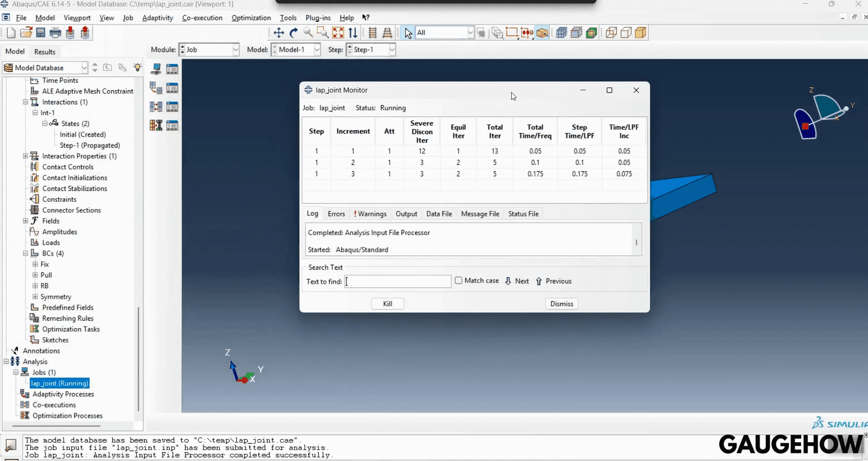Print the current viewport
Viewport: 868px width, 461px height.
click(x=55, y=32)
